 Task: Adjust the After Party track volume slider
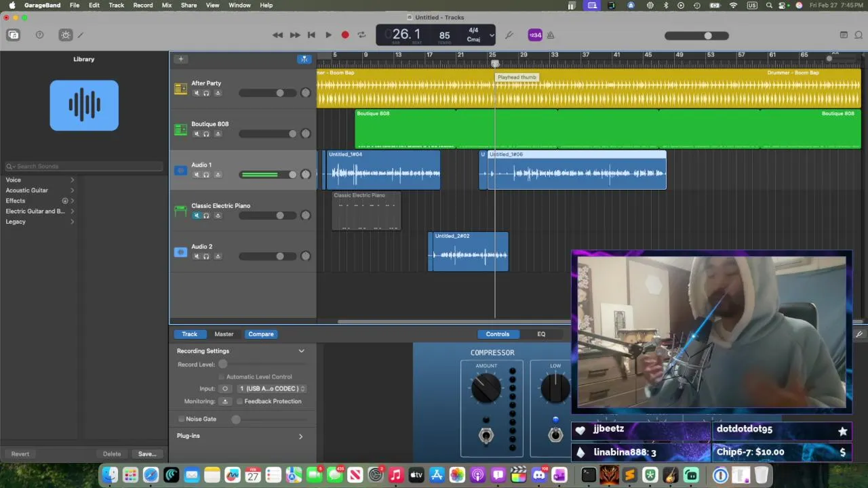(267, 93)
